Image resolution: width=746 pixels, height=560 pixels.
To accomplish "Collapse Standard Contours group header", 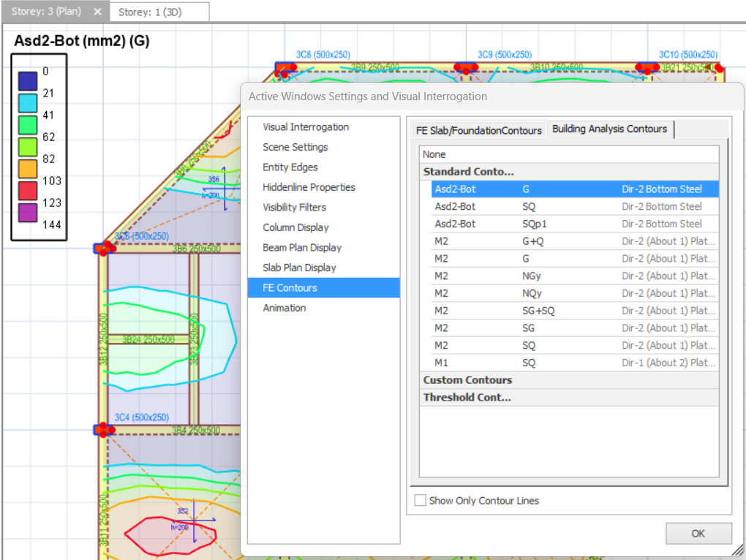I will pos(468,172).
